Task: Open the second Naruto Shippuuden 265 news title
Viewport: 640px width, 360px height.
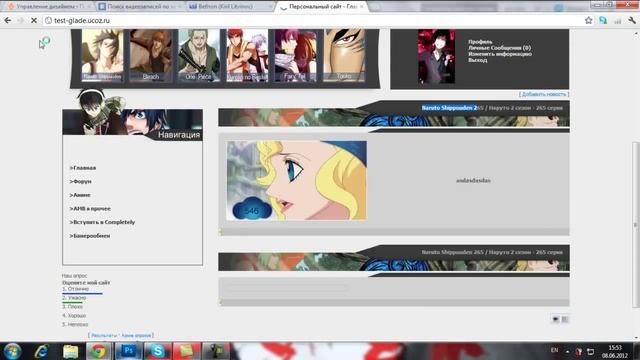Action: (x=492, y=252)
